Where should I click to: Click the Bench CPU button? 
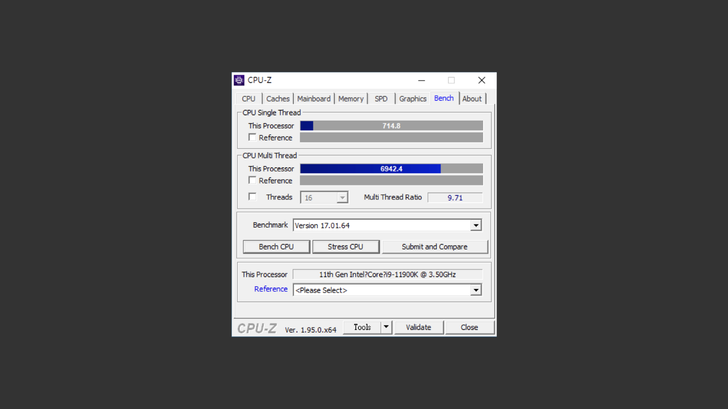tap(276, 247)
